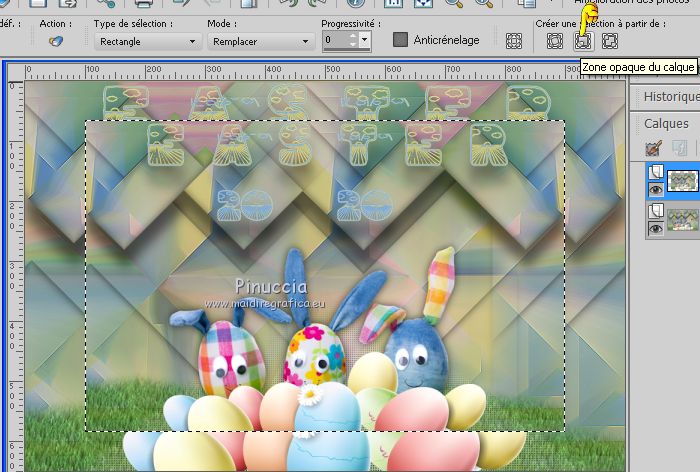This screenshot has width=700, height=472.
Task: Open the Mode dropdown showing Remplacer
Action: click(x=260, y=42)
